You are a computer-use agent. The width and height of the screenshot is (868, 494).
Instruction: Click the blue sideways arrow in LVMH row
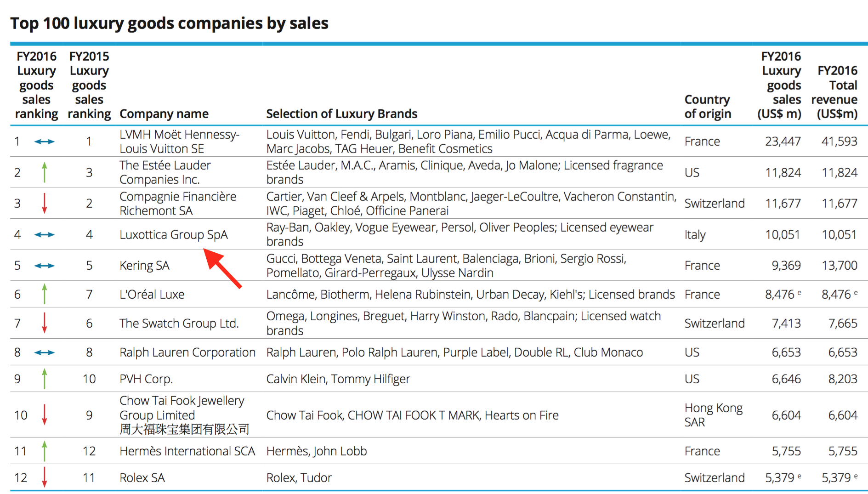tap(45, 142)
